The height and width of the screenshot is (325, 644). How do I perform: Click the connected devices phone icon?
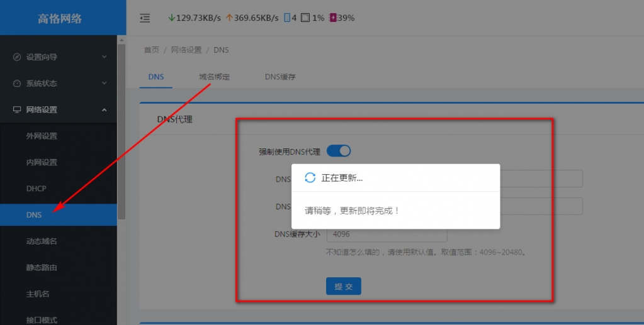pos(287,18)
